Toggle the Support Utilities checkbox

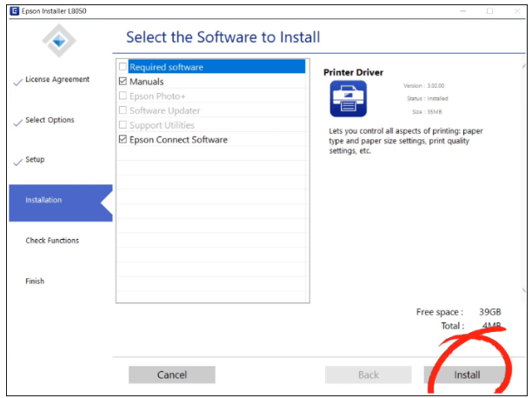123,125
